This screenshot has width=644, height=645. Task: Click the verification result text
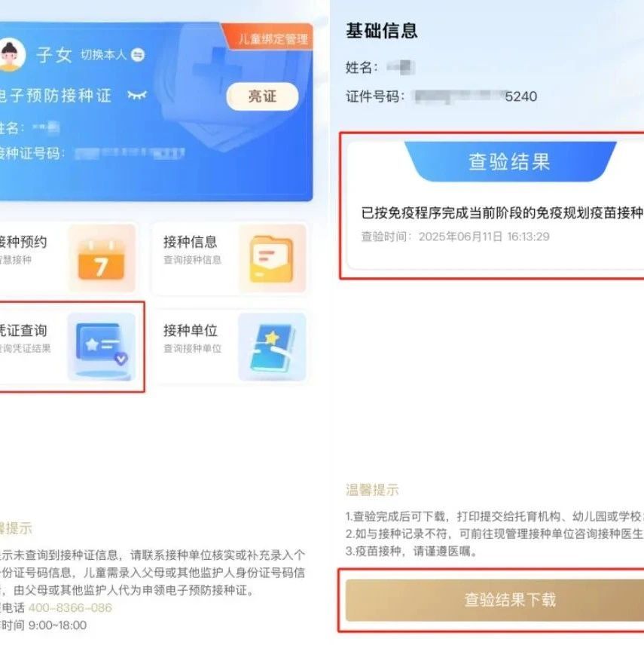tap(502, 212)
